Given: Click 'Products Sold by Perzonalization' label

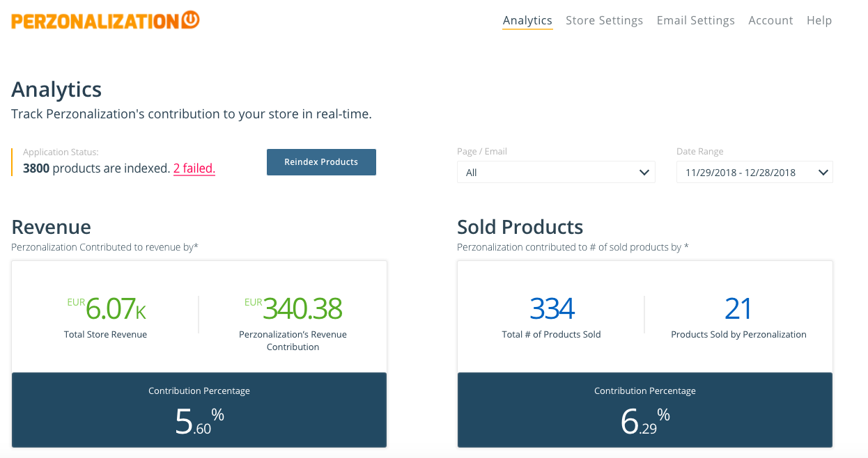Looking at the screenshot, I should pyautogui.click(x=738, y=335).
